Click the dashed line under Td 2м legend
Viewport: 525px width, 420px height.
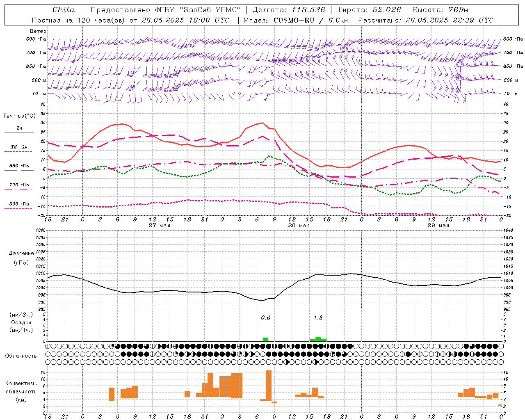click(19, 152)
